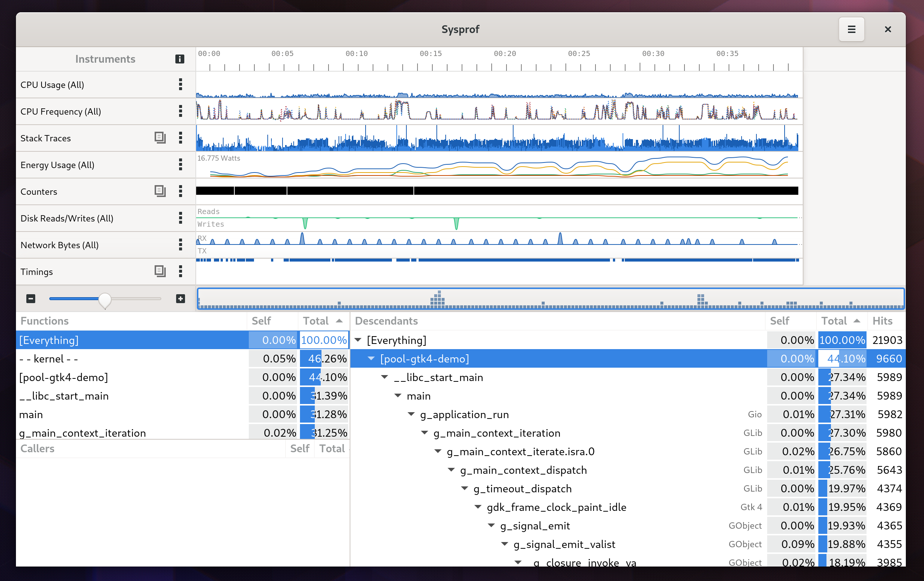Viewport: 924px width, 581px height.
Task: Select the CPU Usage (All) instrument row
Action: (x=106, y=85)
